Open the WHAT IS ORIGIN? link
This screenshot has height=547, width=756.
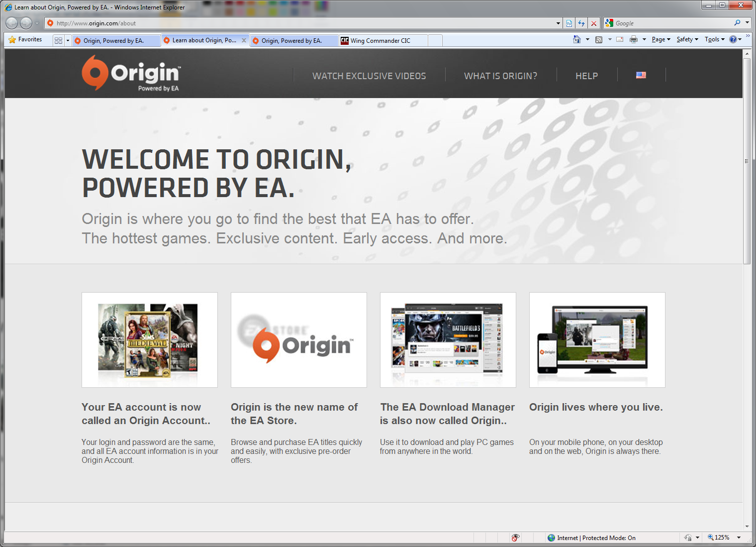pos(500,76)
